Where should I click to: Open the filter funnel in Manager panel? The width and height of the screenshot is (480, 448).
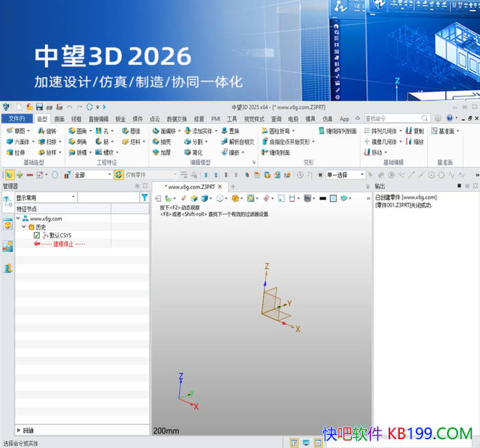click(144, 197)
